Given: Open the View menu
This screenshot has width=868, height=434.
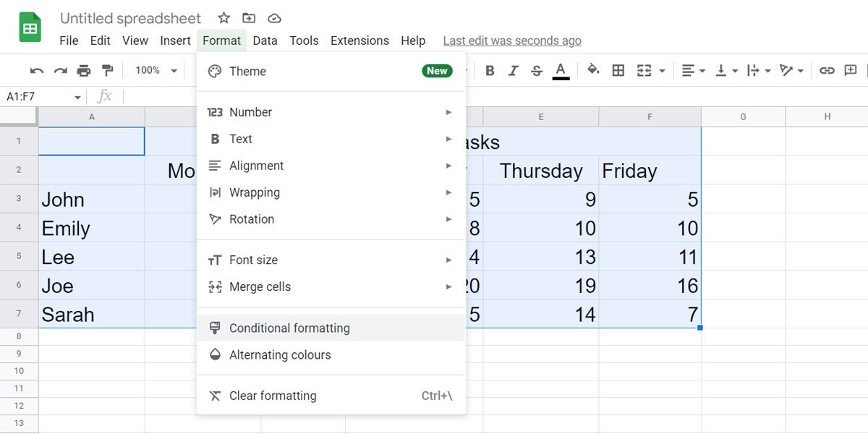Looking at the screenshot, I should click(x=135, y=41).
